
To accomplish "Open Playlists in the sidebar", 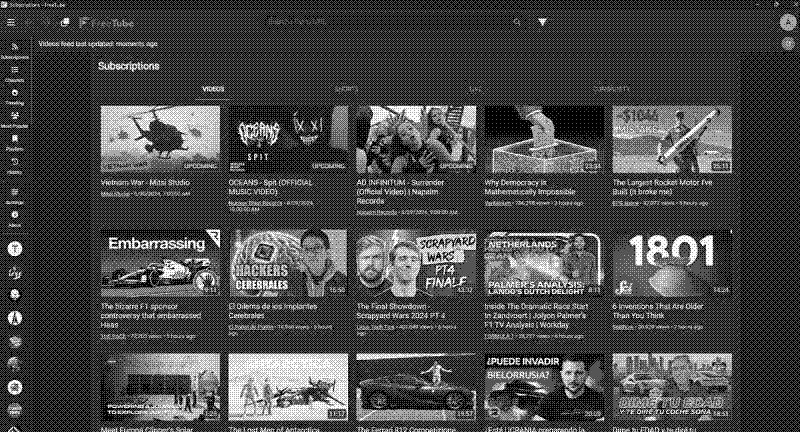I will pos(15,143).
